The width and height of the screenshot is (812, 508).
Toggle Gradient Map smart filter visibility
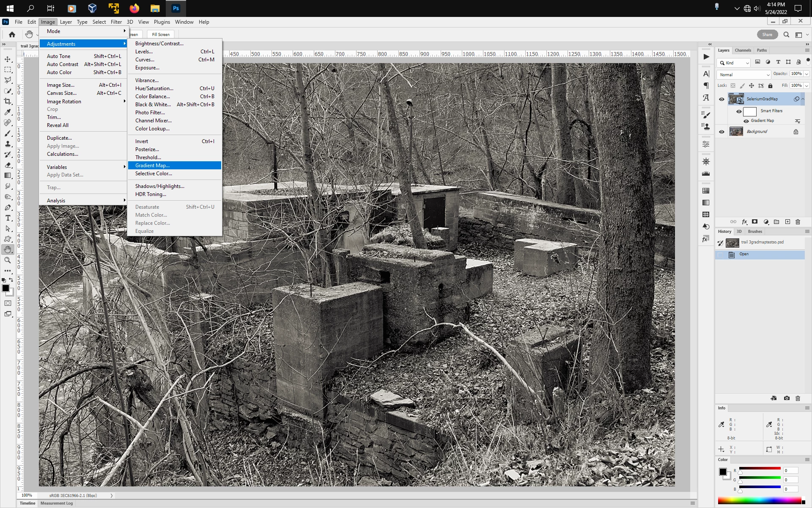click(x=746, y=121)
